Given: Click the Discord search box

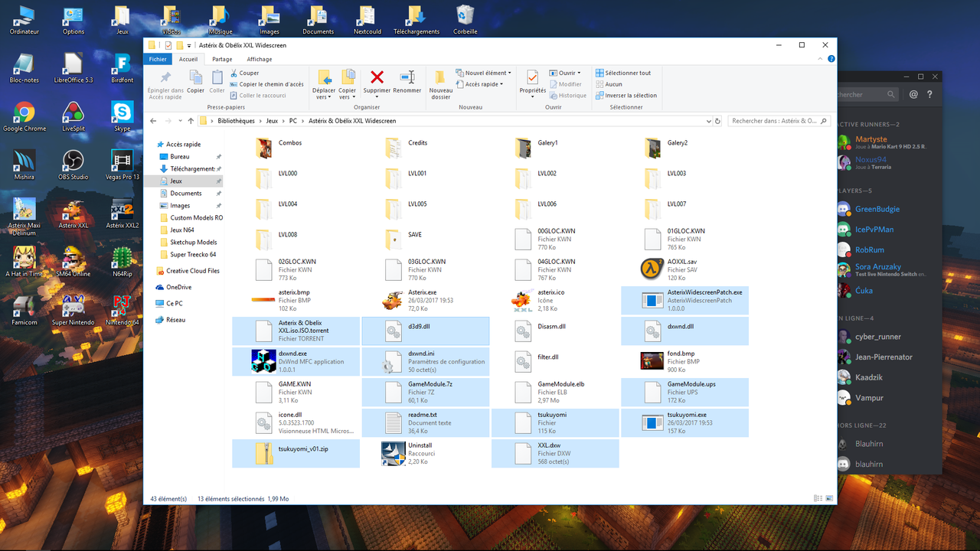Looking at the screenshot, I should click(x=867, y=95).
